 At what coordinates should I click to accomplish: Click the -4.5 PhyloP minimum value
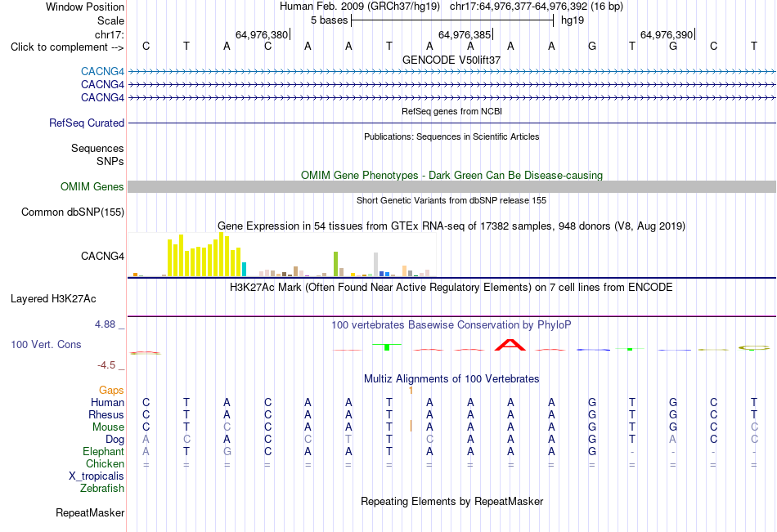[106, 365]
